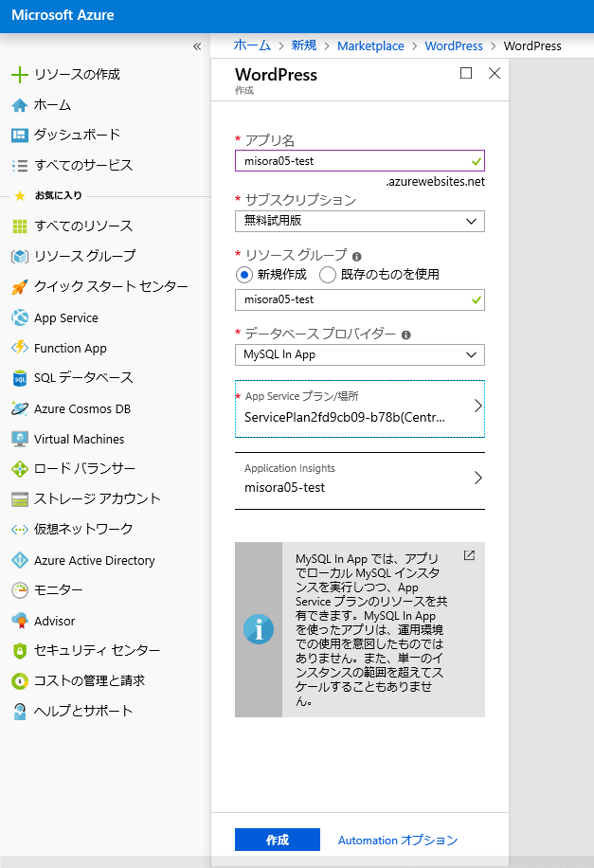Click the App Service globe icon
594x868 pixels.
19,317
